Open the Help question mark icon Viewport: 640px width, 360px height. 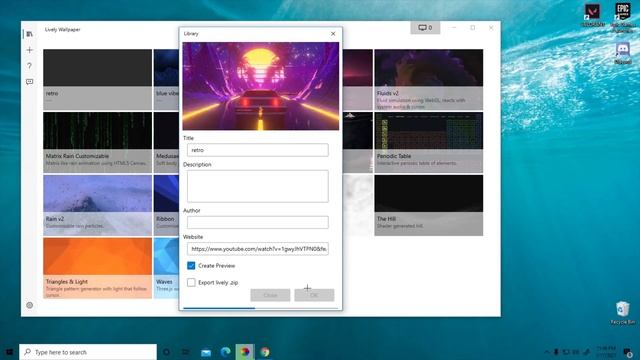(29, 66)
